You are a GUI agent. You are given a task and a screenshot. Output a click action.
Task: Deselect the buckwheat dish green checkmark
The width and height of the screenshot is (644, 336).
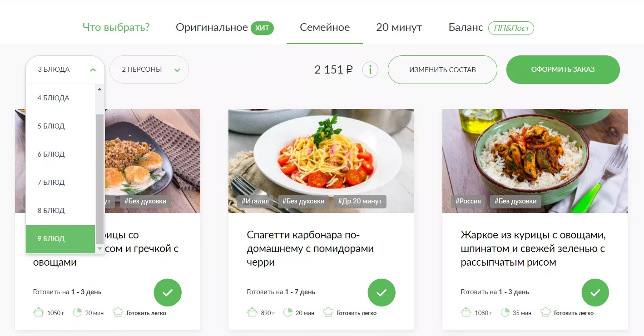coord(168,292)
